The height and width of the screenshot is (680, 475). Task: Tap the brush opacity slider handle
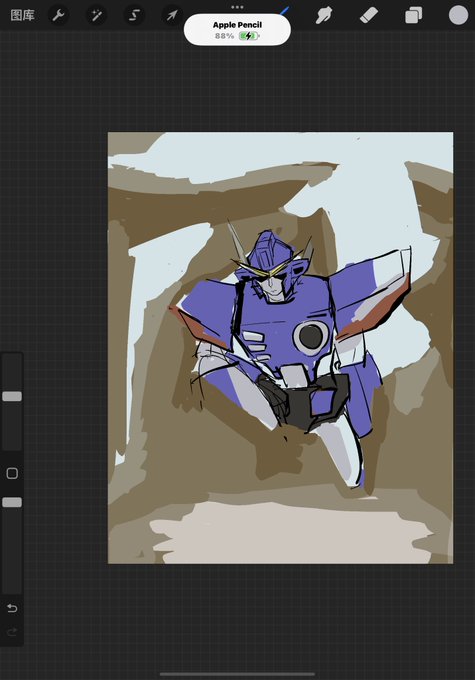12,502
